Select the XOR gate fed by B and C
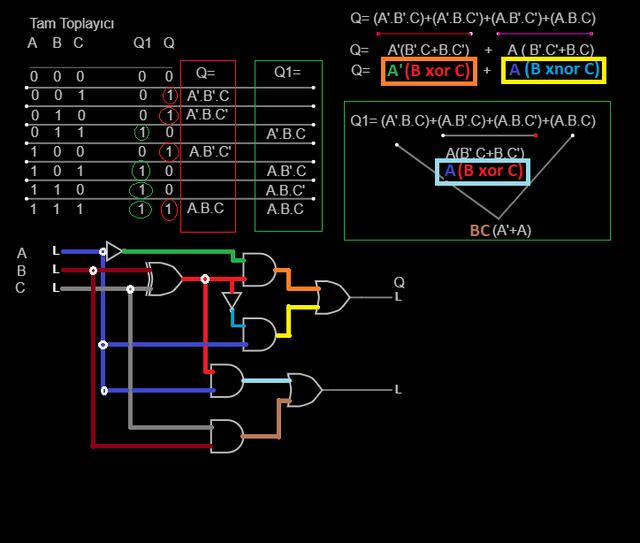Screen dimensions: 640x543 click(164, 279)
